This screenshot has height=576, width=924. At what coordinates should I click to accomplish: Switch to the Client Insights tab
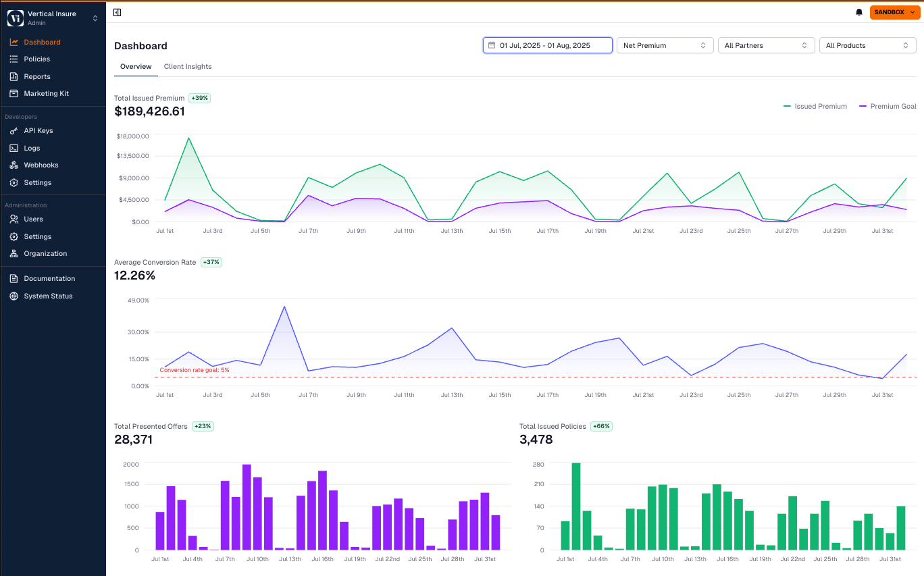188,67
